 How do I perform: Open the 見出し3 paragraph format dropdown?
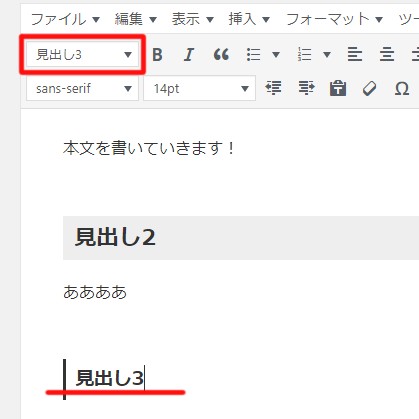pyautogui.click(x=82, y=54)
